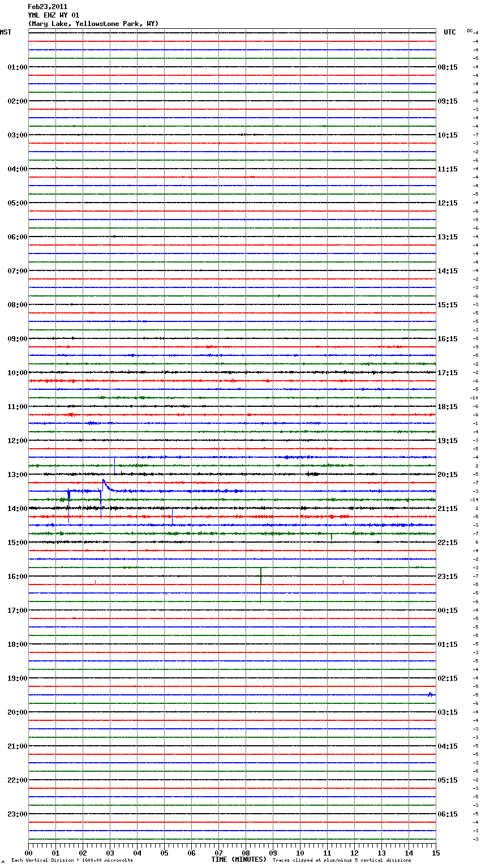This screenshot has height=868, width=481.
Task: Select the 07:00 MST time label
Action: click(x=18, y=271)
